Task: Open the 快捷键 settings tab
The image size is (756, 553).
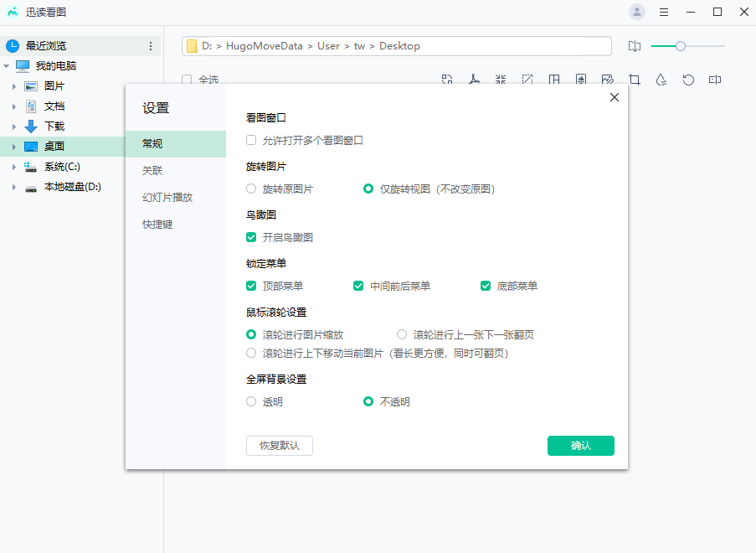Action: tap(176, 225)
